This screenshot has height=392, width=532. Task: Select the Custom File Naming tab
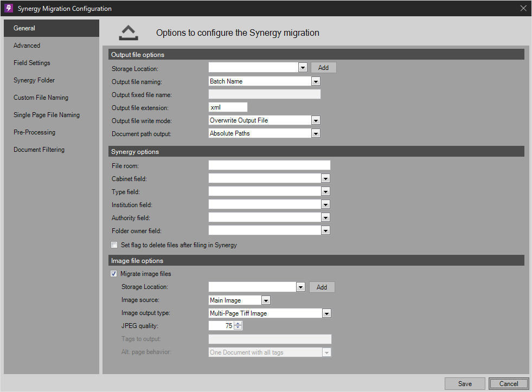tap(52, 97)
